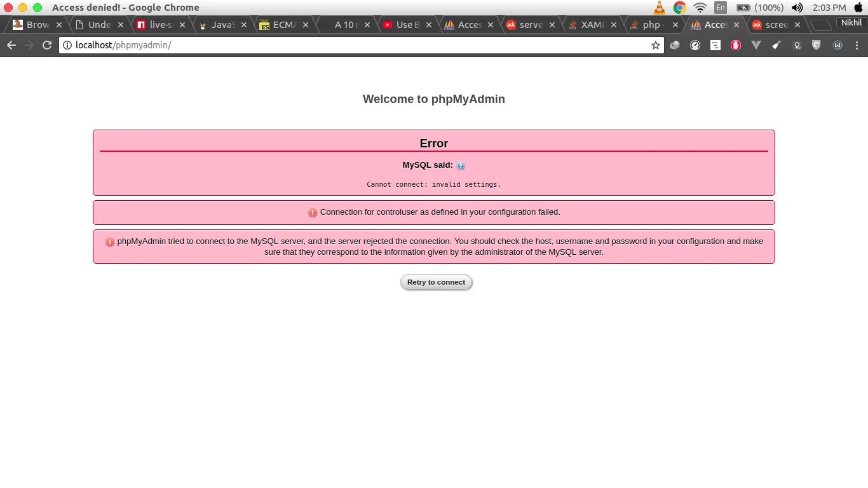Close the Use B tab
The height and width of the screenshot is (488, 868).
[429, 25]
